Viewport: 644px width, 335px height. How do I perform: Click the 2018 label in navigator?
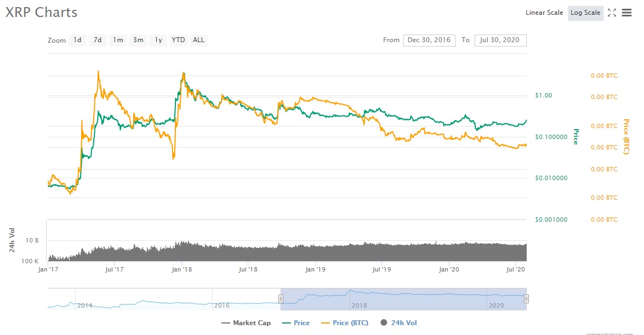click(359, 305)
